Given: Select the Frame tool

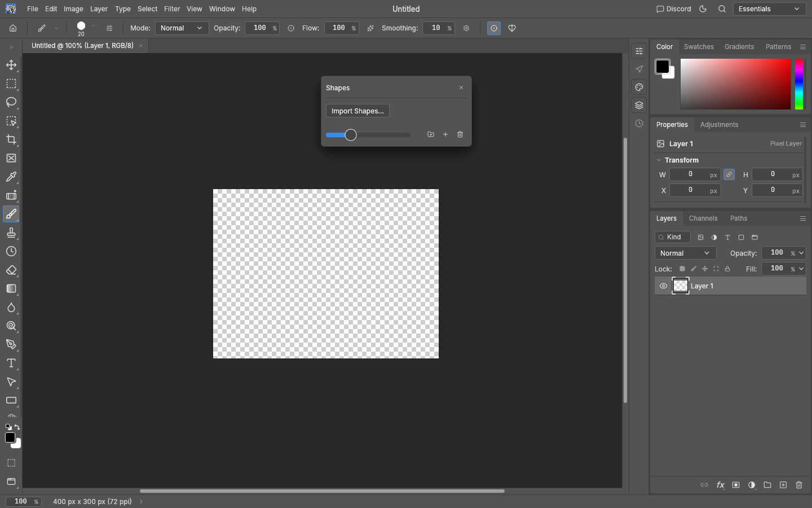Looking at the screenshot, I should (11, 158).
